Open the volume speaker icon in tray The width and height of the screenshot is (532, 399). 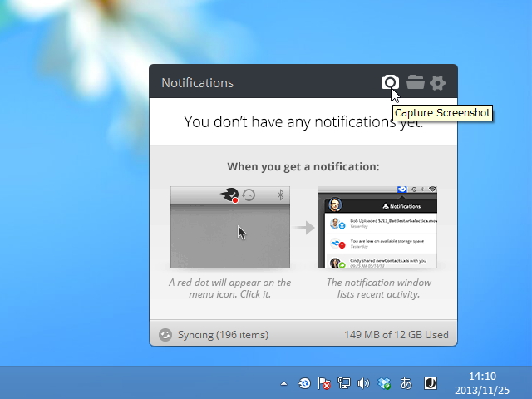(x=363, y=383)
